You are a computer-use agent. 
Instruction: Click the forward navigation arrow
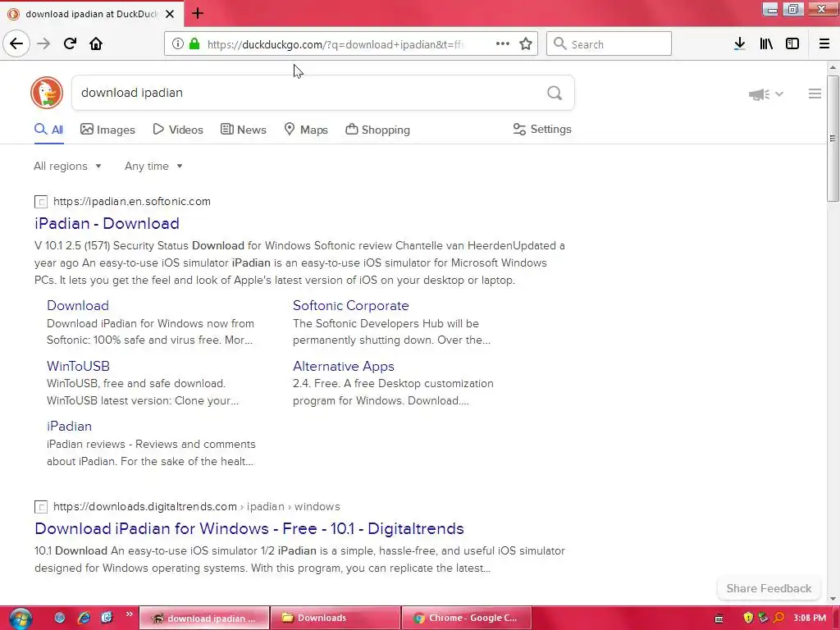[x=43, y=43]
